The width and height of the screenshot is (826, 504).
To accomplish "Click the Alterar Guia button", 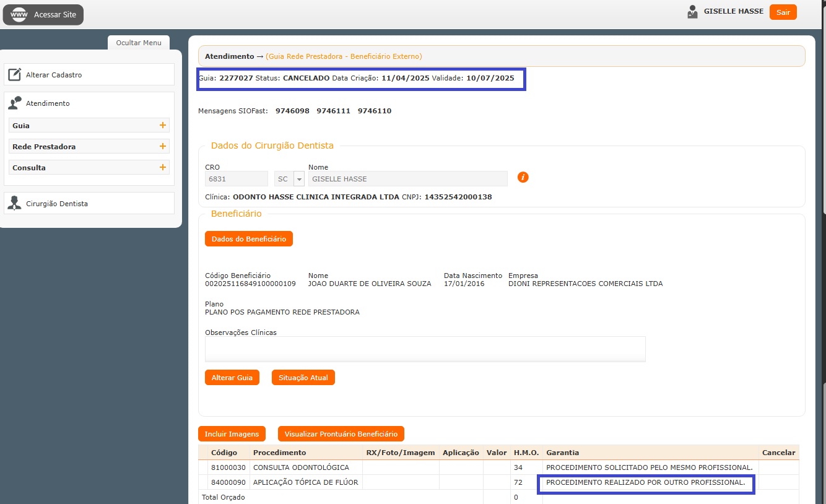I will click(x=232, y=378).
